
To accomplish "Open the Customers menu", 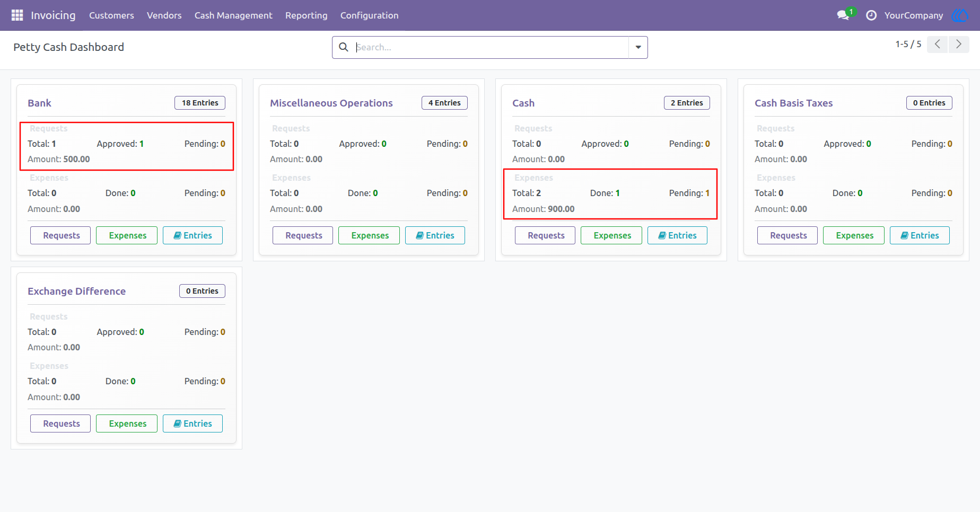I will [111, 15].
